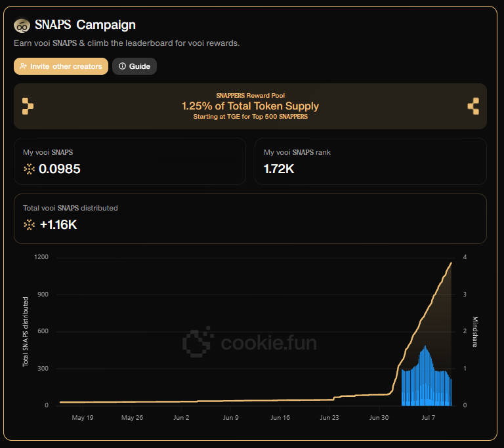Click the 900 left axis value

43,294
